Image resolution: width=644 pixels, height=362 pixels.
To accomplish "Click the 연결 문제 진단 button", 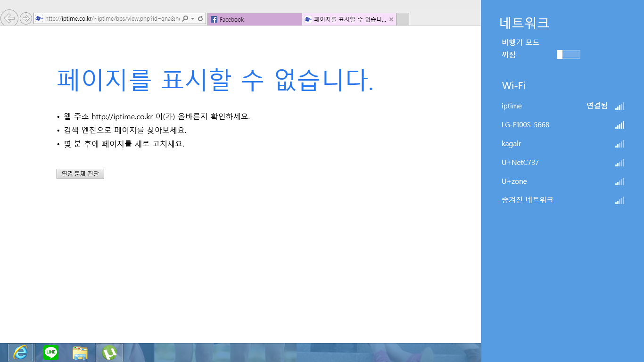I will 80,174.
